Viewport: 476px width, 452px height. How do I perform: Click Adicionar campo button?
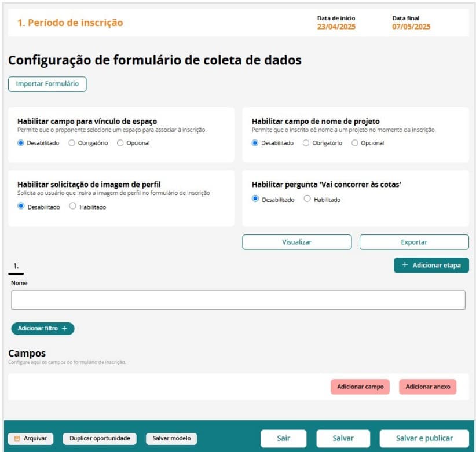(x=360, y=387)
